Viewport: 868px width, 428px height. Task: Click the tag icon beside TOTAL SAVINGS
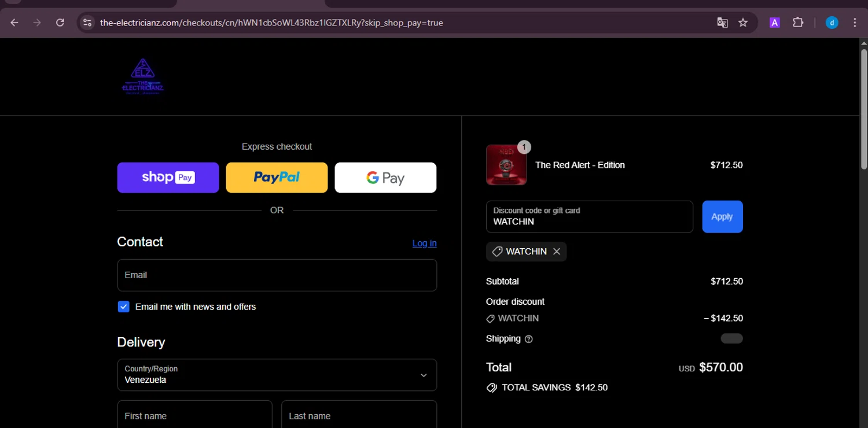(x=491, y=388)
